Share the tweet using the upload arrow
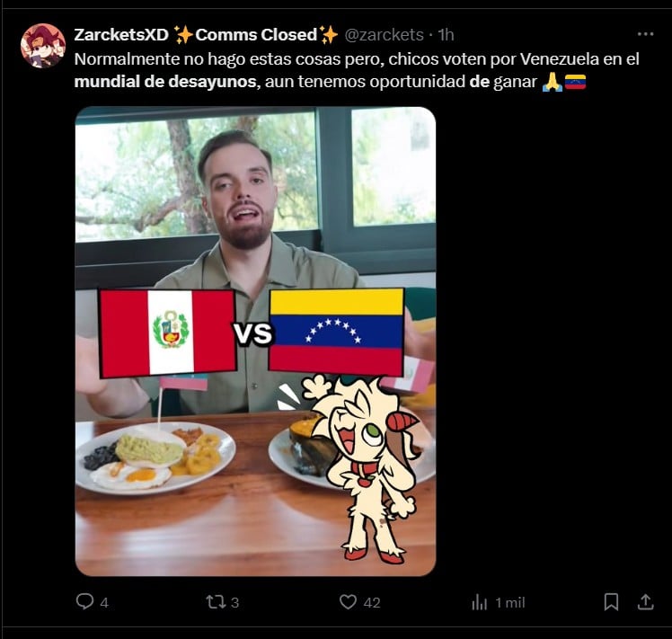The width and height of the screenshot is (672, 639). (x=645, y=601)
